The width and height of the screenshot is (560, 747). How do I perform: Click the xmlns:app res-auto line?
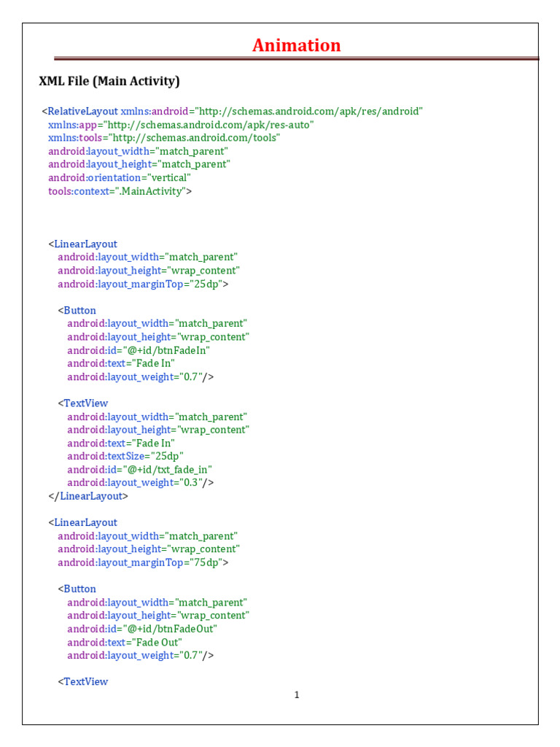(x=181, y=125)
